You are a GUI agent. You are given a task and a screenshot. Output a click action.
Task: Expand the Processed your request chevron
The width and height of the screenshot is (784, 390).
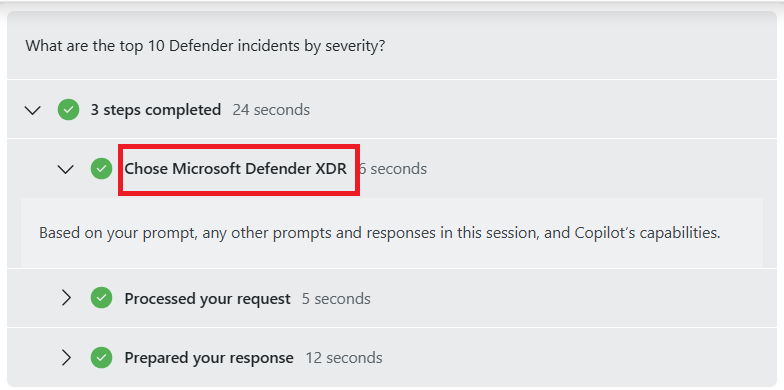point(66,298)
